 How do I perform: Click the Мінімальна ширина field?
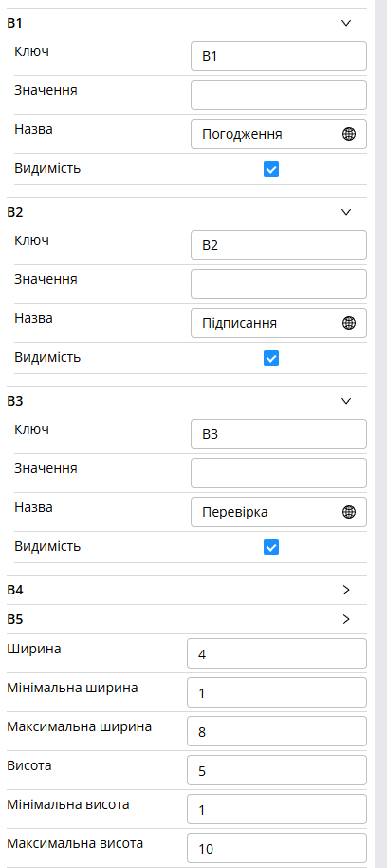coord(277,692)
